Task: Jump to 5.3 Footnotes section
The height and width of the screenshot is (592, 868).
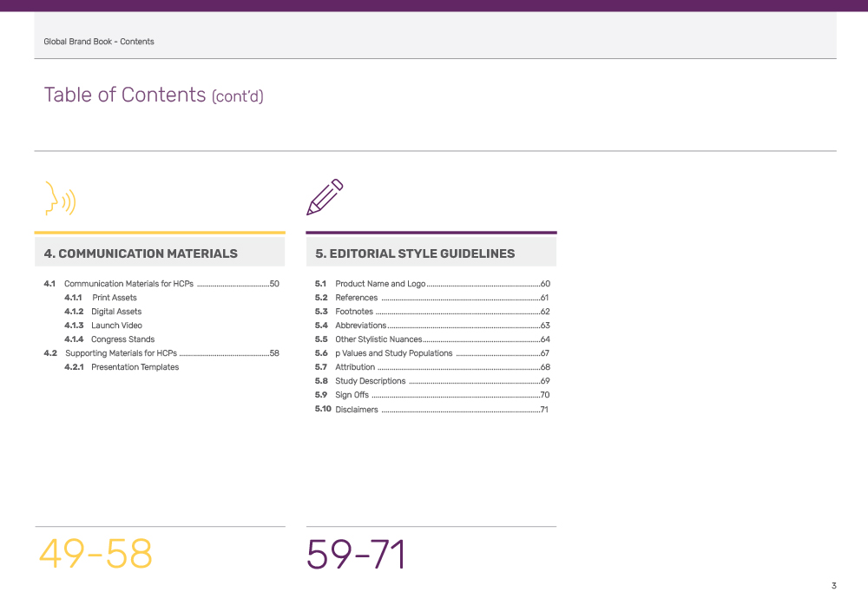Action: pos(354,312)
